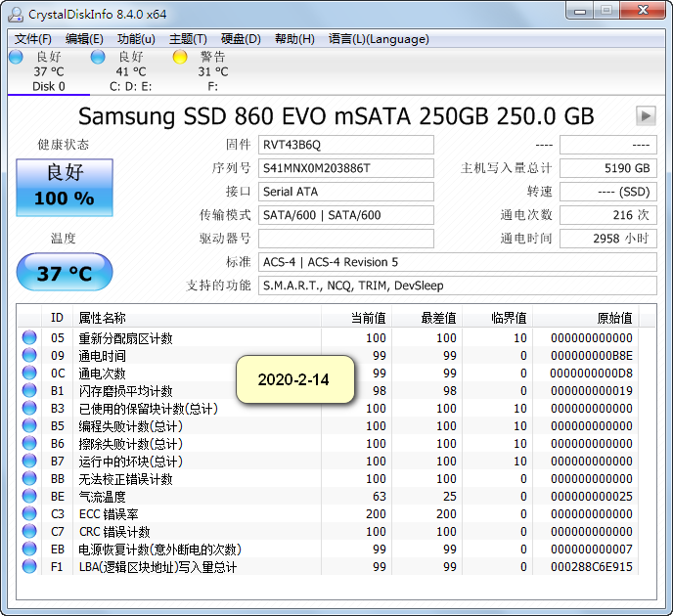This screenshot has height=616, width=673.
Task: Click the empty 驱动器号 field
Action: pos(346,239)
